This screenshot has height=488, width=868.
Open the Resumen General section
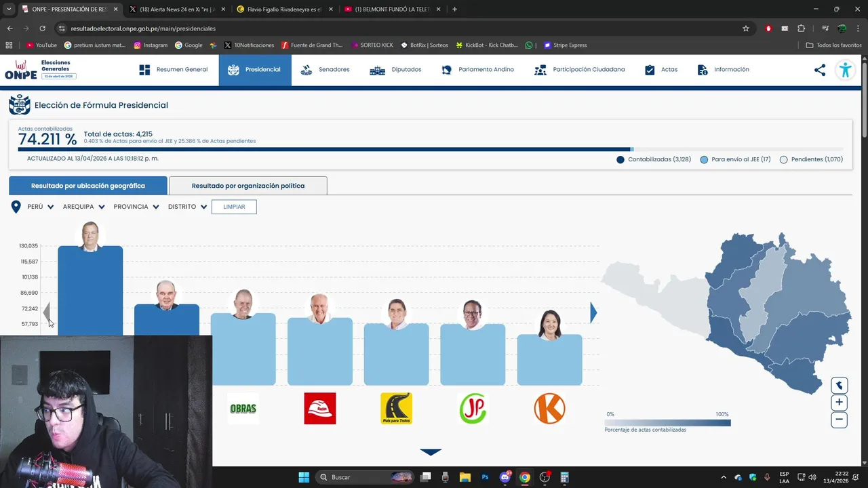click(x=174, y=70)
